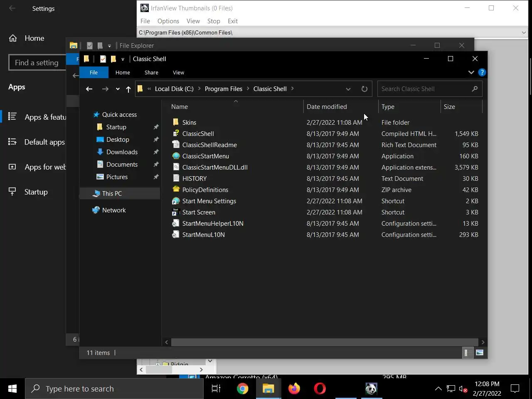Viewport: 532px width, 399px height.
Task: Open the Windows Start button
Action: pos(12,389)
